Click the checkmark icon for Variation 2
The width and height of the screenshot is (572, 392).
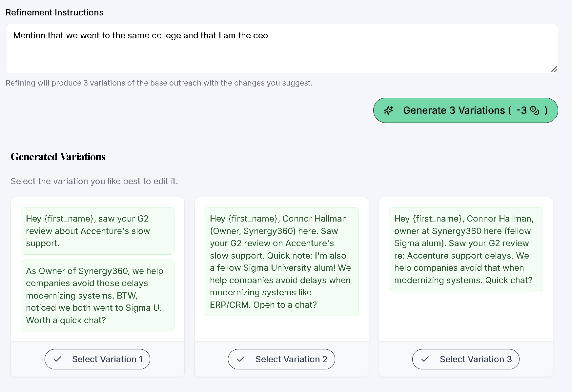click(241, 359)
